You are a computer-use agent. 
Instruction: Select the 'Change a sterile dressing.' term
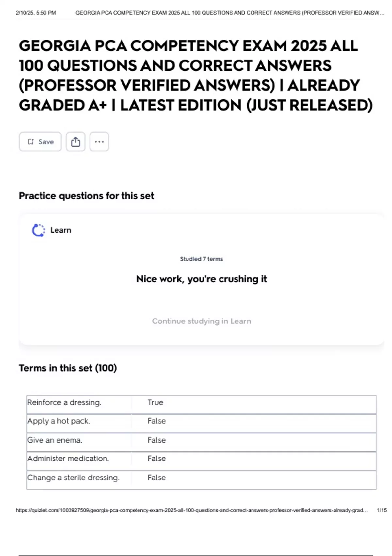coord(73,478)
